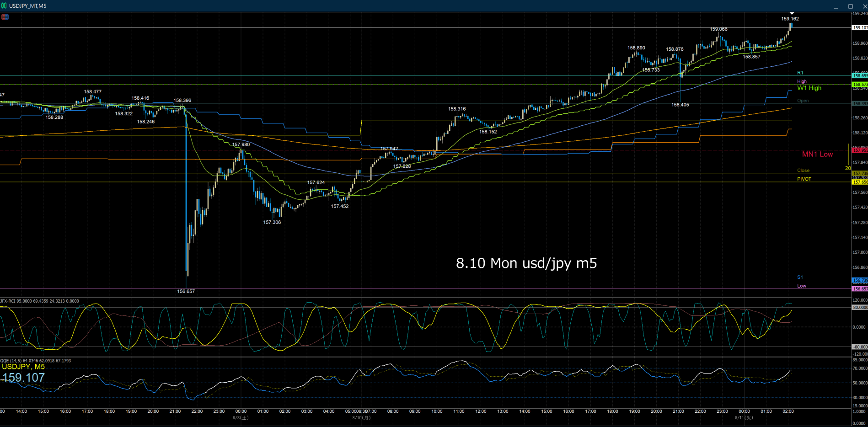This screenshot has height=427, width=868.
Task: Click the green W1 High label
Action: (x=809, y=88)
